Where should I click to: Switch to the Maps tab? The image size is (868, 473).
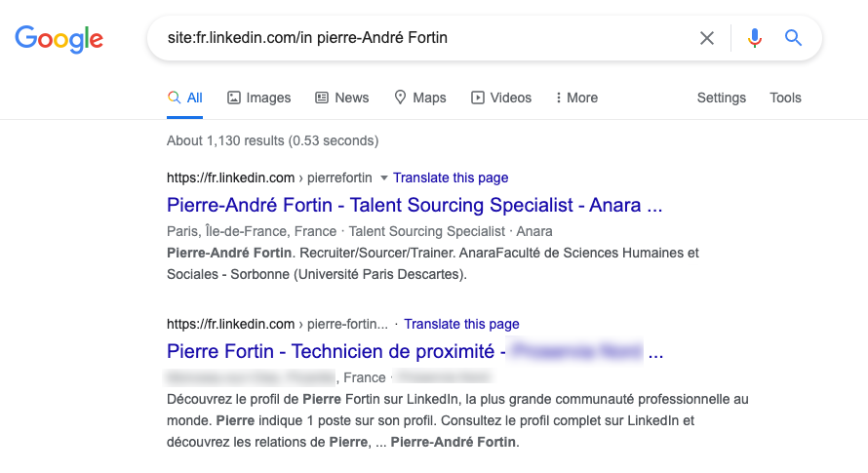pyautogui.click(x=420, y=99)
